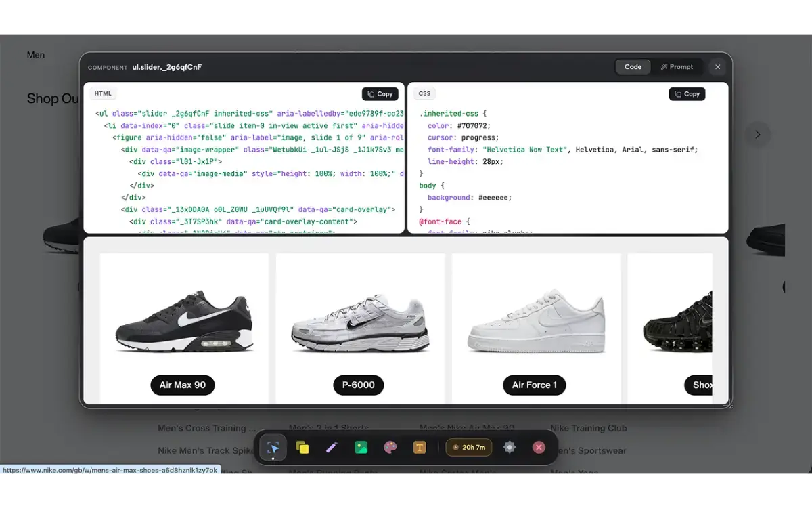Open the toolbar settings gear

(x=510, y=448)
